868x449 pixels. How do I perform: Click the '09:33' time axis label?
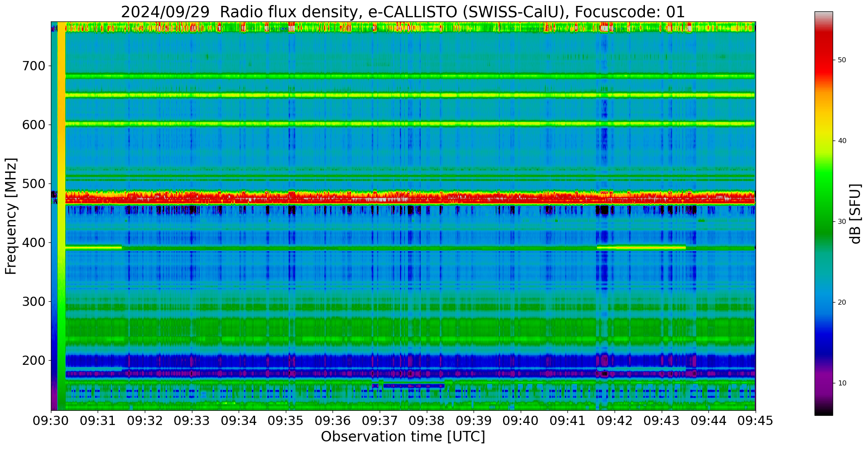192,420
